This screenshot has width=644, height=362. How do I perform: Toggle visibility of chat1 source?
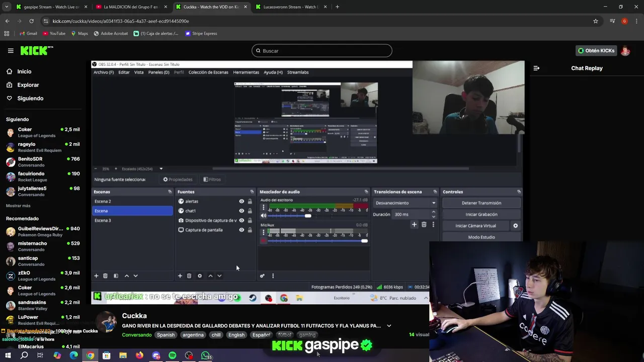point(242,211)
